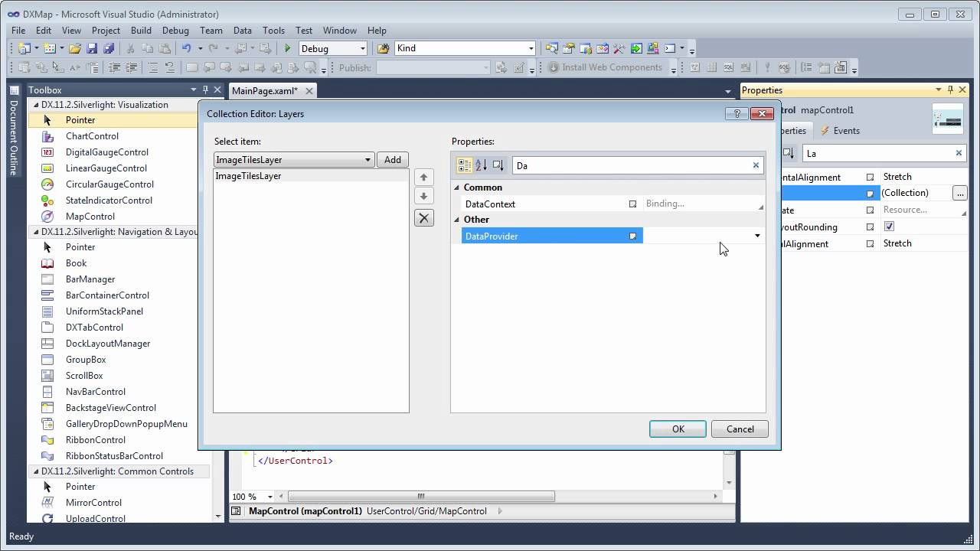The width and height of the screenshot is (980, 551).
Task: Click Cancel in the Collection Editor
Action: (x=740, y=429)
